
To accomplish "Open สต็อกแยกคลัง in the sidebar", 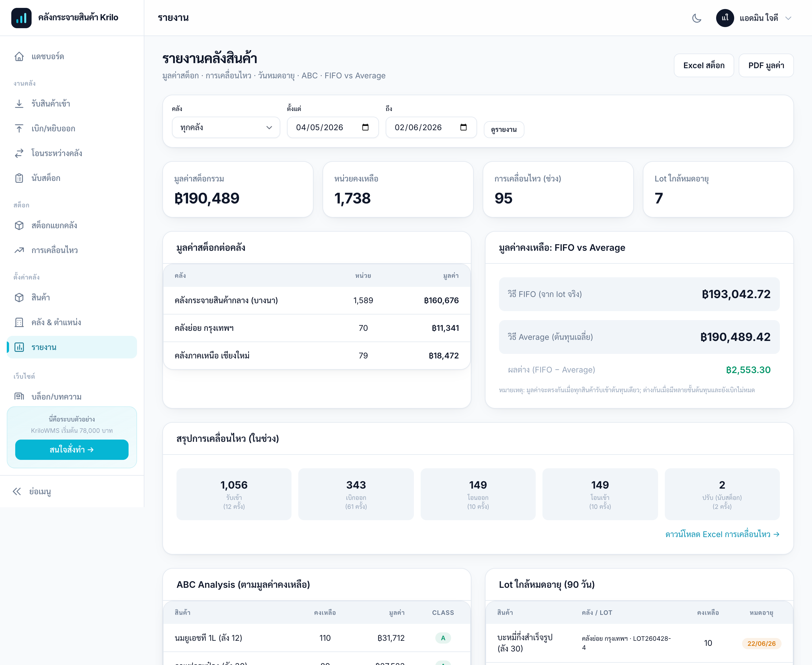I will pos(72,225).
